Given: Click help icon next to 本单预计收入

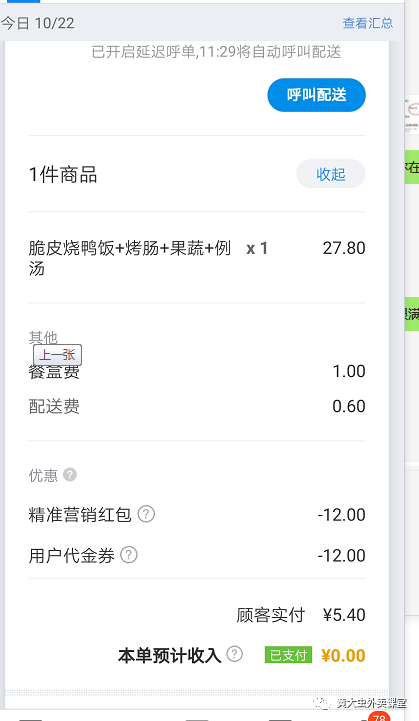Looking at the screenshot, I should [x=235, y=653].
